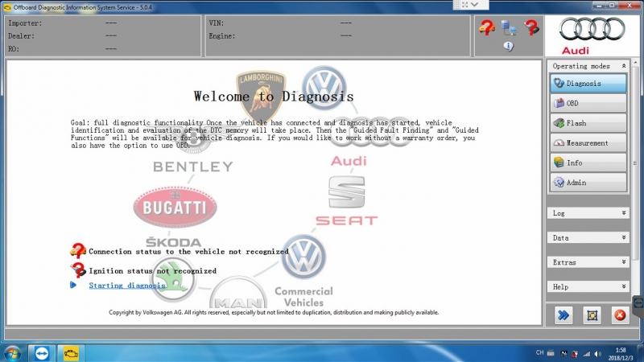
Task: Switch to OBD operating mode
Action: [588, 103]
